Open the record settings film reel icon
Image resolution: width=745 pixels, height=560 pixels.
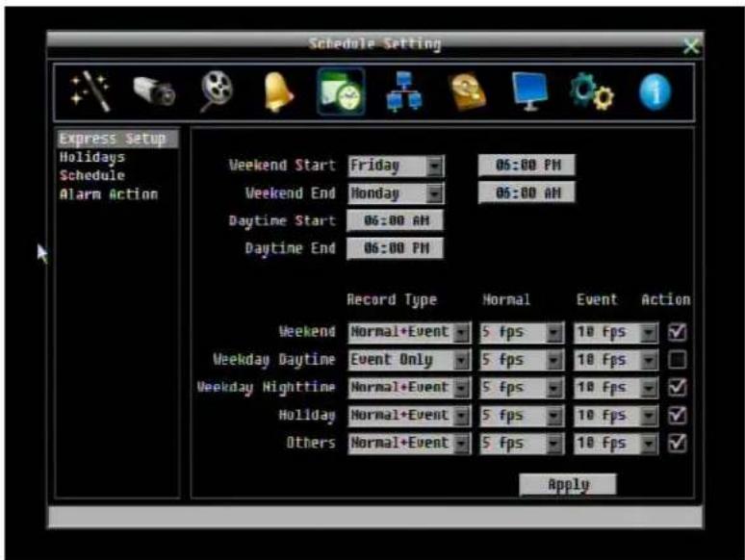[x=217, y=91]
